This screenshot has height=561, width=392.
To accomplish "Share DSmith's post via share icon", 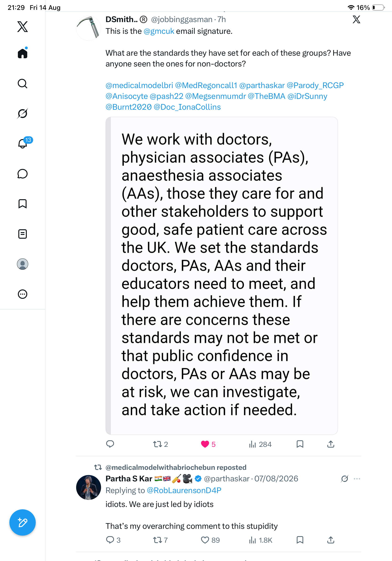I will coord(331,444).
